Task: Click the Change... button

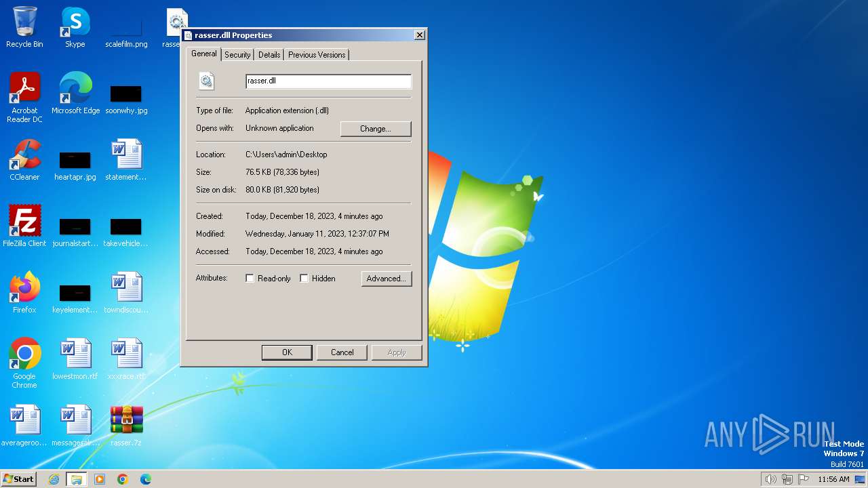Action: tap(376, 129)
